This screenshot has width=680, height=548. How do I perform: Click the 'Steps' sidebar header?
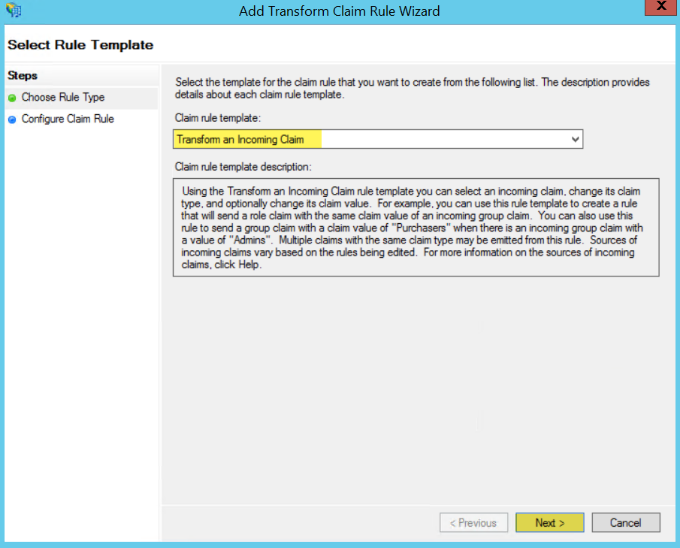point(21,76)
